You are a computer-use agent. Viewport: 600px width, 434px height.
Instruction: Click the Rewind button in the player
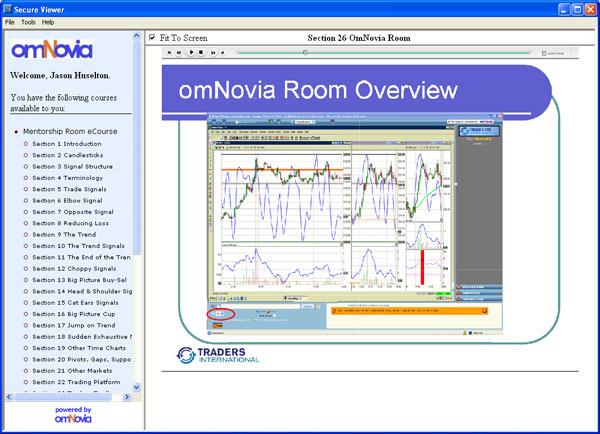click(x=179, y=53)
